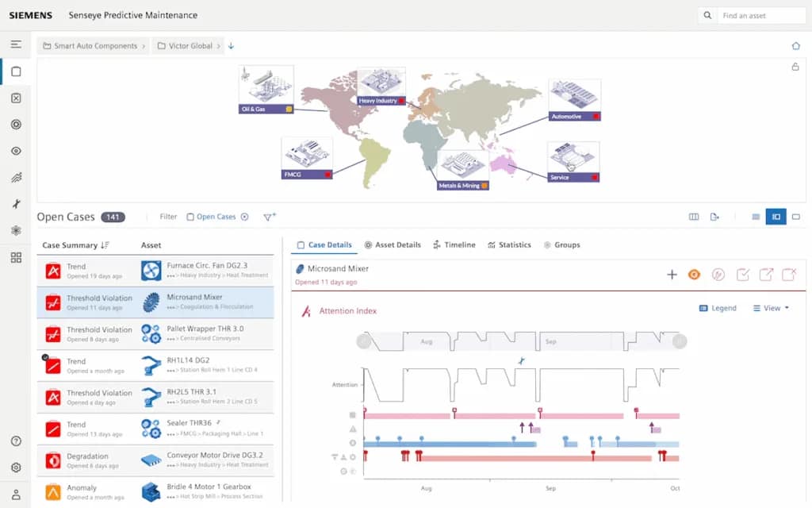Open the Statistics tab
Viewport: 812px width, 508px height.
point(509,245)
